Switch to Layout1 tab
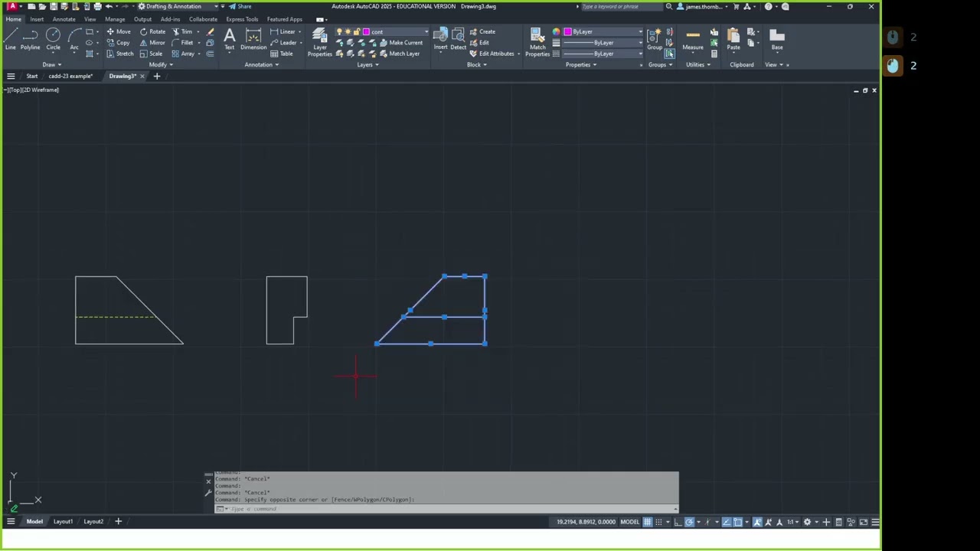980x551 pixels. 63,522
